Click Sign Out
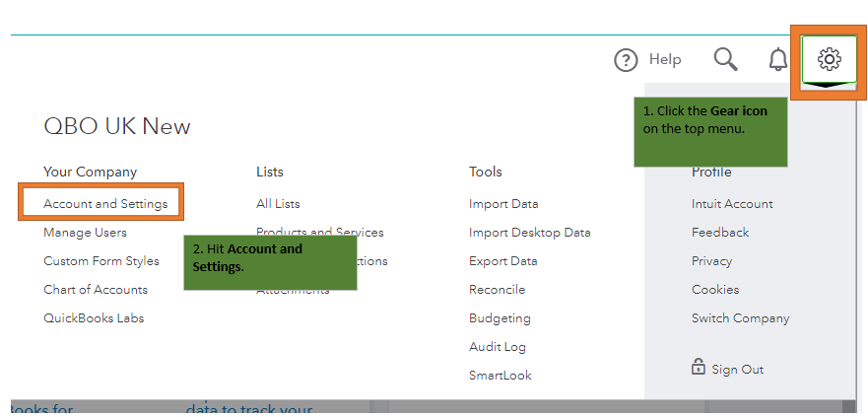The image size is (868, 417). pyautogui.click(x=738, y=370)
